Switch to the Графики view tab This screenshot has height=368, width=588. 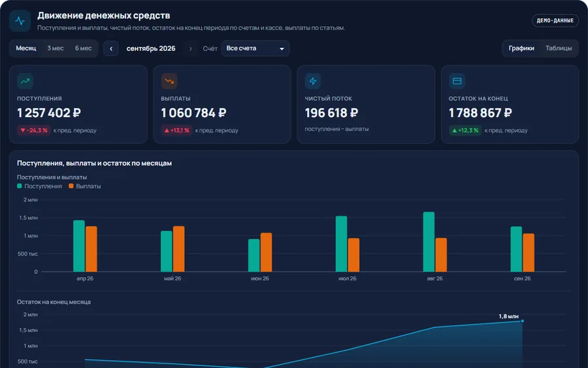tap(521, 48)
